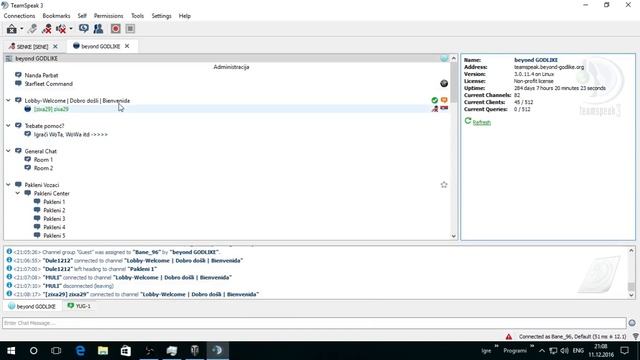Image resolution: width=640 pixels, height=360 pixels.
Task: Open the Windows Store taskbar icon
Action: tap(126, 351)
